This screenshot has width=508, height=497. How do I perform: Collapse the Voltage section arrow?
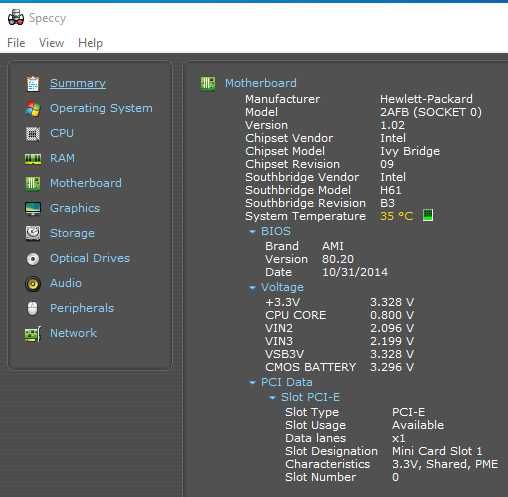pos(252,287)
